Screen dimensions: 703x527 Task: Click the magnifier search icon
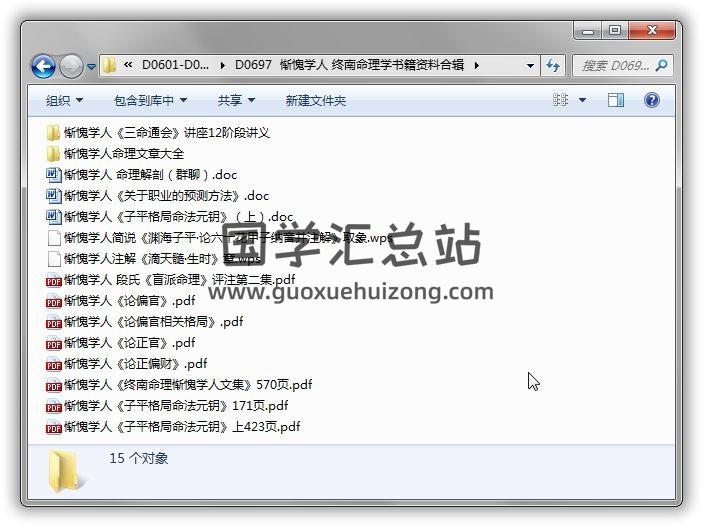pos(661,66)
